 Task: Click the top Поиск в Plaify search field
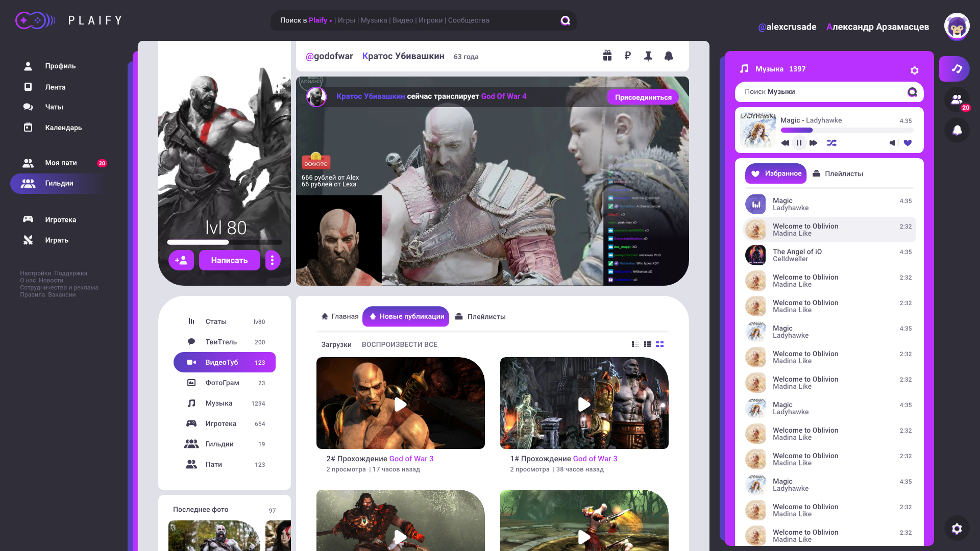(424, 20)
